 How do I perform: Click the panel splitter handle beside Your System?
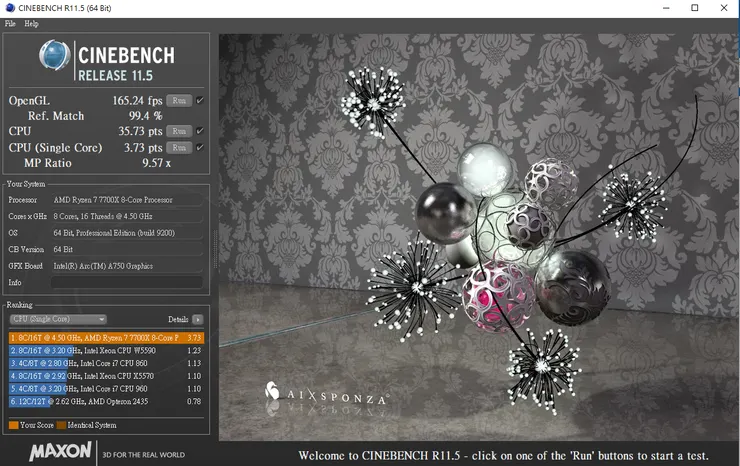tap(215, 249)
